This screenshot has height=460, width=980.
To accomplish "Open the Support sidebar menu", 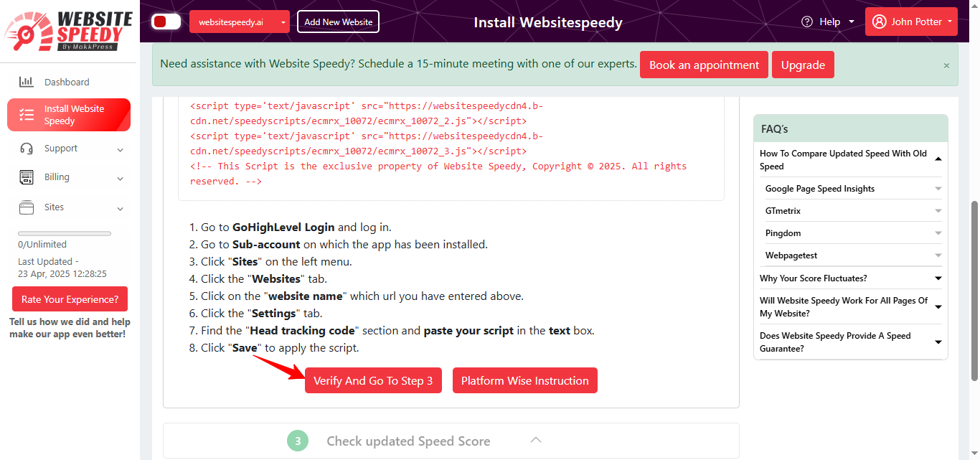I will tap(69, 149).
